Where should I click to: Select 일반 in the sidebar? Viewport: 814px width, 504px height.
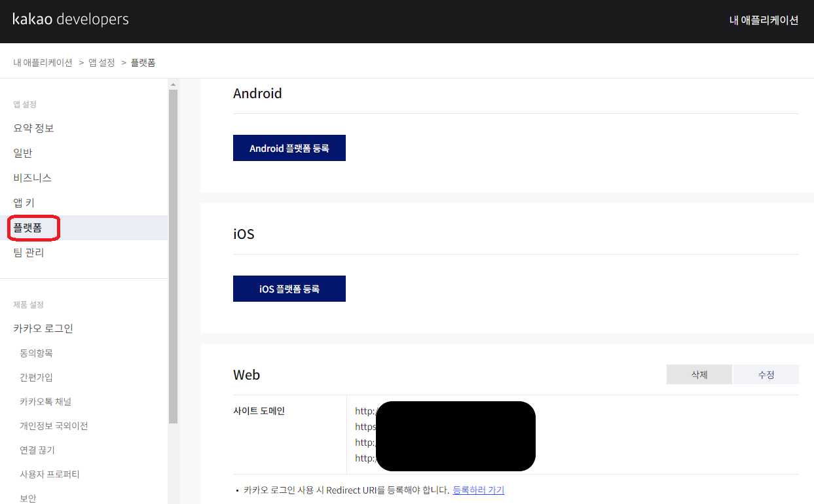[x=23, y=153]
